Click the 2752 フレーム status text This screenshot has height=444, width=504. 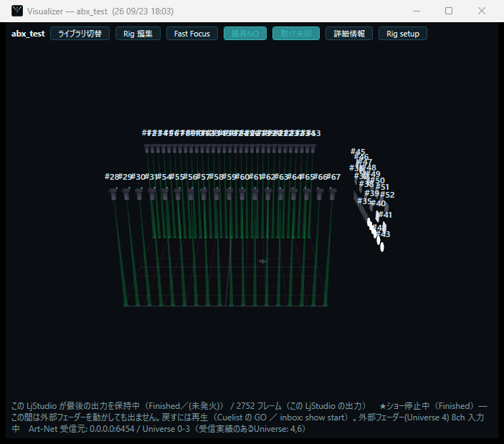pyautogui.click(x=259, y=406)
